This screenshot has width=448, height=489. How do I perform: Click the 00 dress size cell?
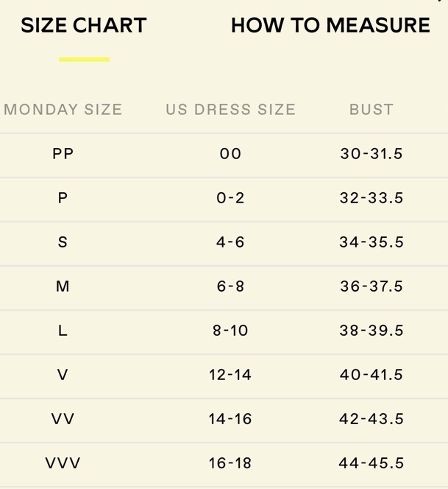click(230, 154)
